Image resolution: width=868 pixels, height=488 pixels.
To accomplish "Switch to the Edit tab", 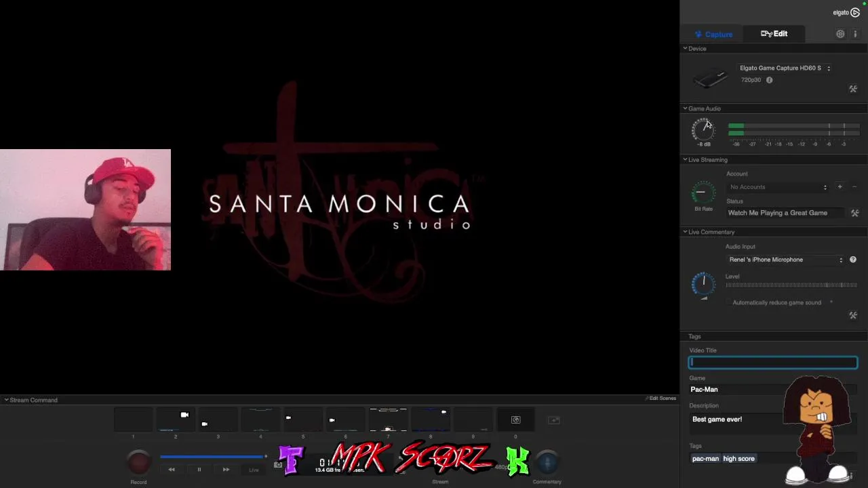I will tap(774, 34).
